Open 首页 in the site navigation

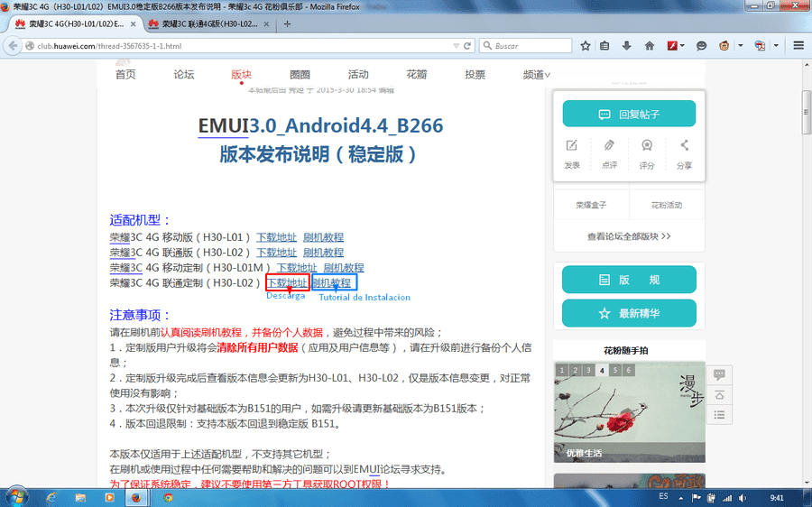pyautogui.click(x=125, y=75)
